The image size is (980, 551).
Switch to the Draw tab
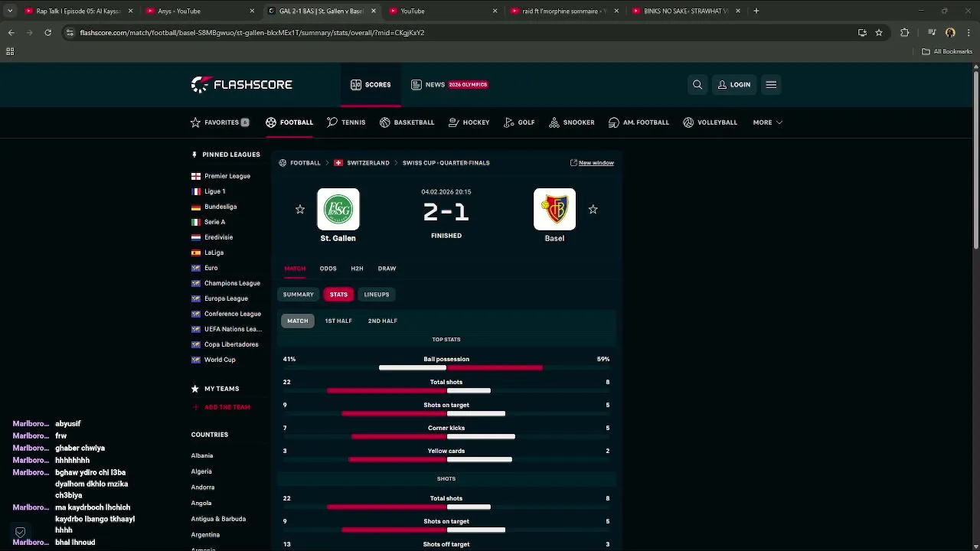pyautogui.click(x=387, y=269)
